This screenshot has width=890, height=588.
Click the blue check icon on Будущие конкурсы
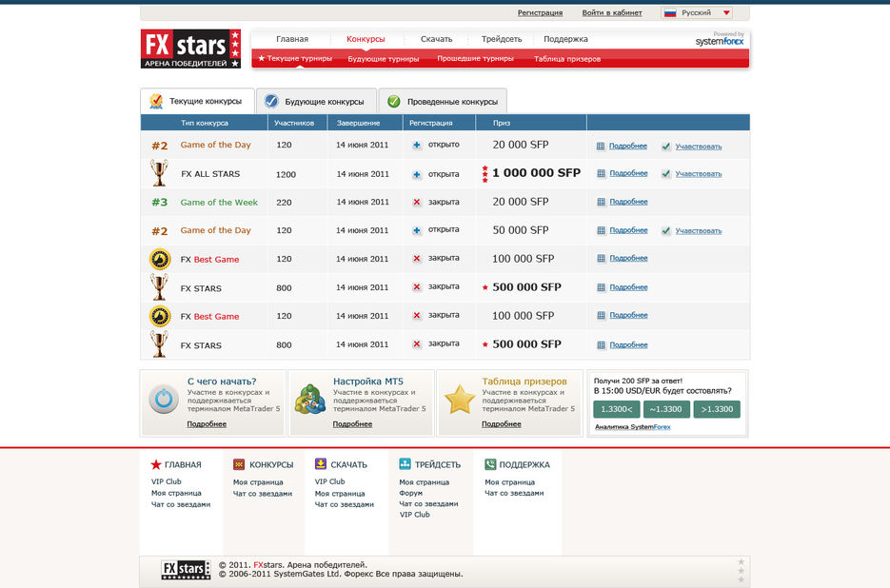pyautogui.click(x=271, y=101)
